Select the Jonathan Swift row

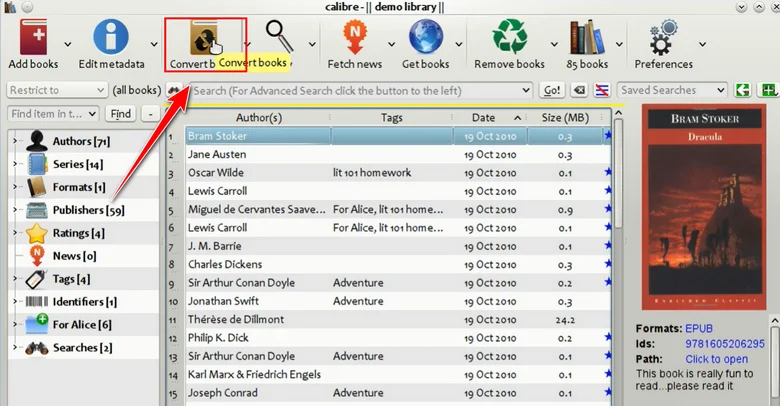point(398,301)
